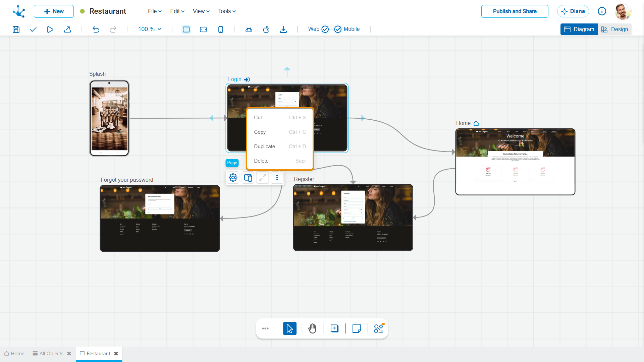Toggle the Web platform check
This screenshot has height=362, width=644.
click(325, 29)
